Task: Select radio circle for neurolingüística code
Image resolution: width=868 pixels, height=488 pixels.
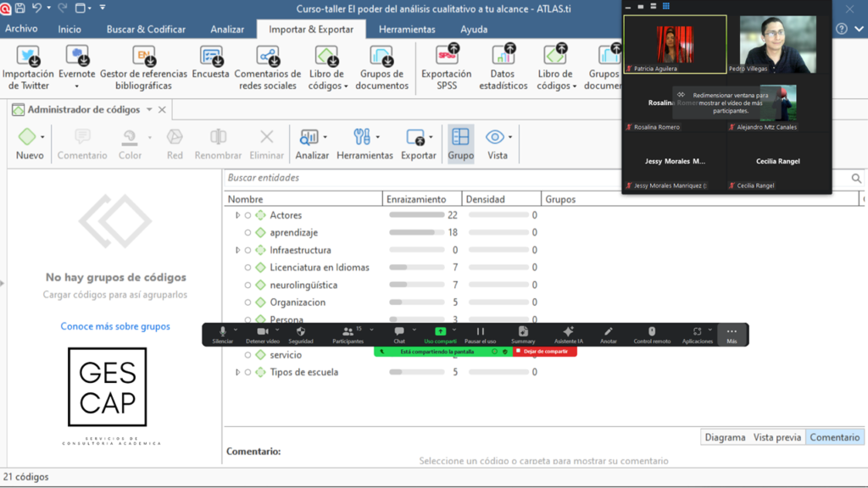Action: click(248, 285)
